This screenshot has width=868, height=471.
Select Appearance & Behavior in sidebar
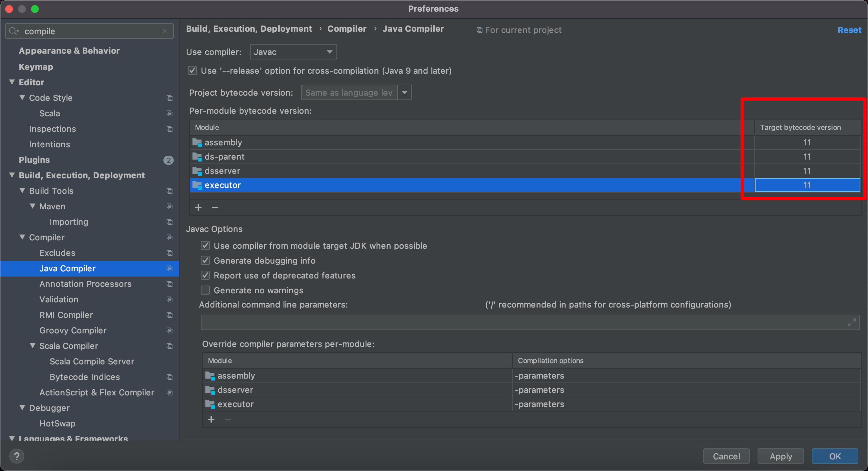[x=69, y=51]
